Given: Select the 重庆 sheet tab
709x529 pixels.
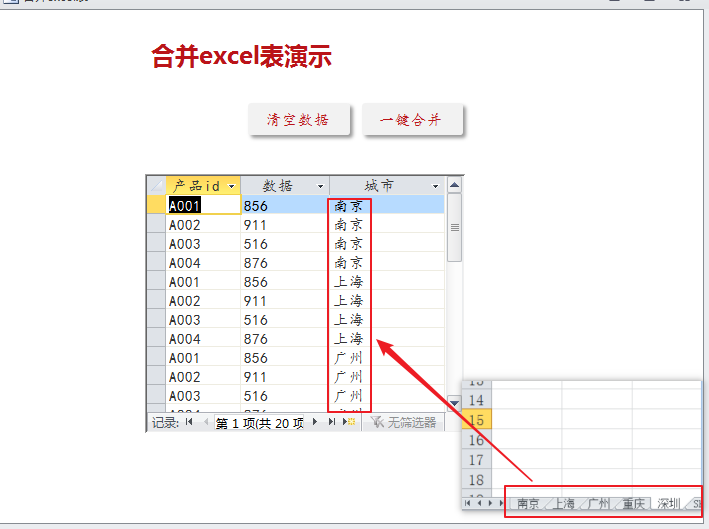Looking at the screenshot, I should 633,503.
